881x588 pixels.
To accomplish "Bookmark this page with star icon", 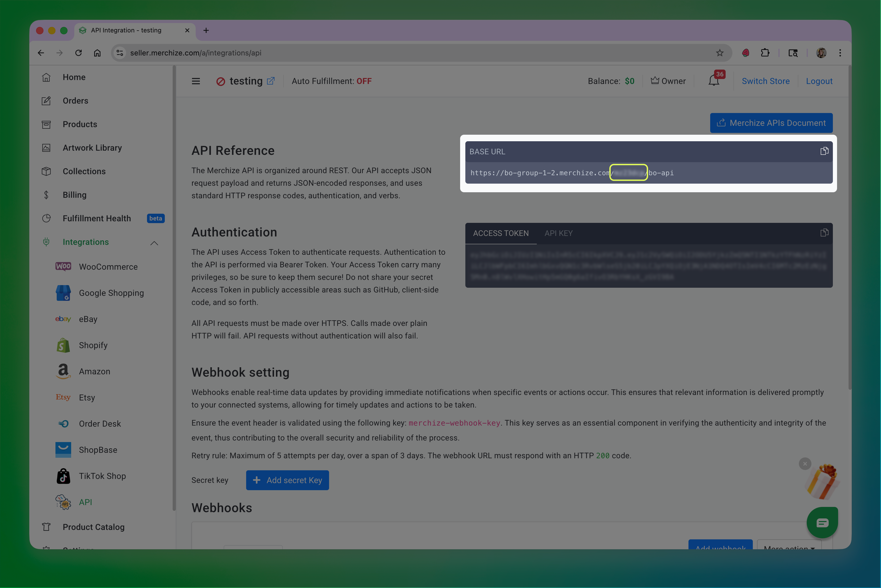I will (719, 53).
